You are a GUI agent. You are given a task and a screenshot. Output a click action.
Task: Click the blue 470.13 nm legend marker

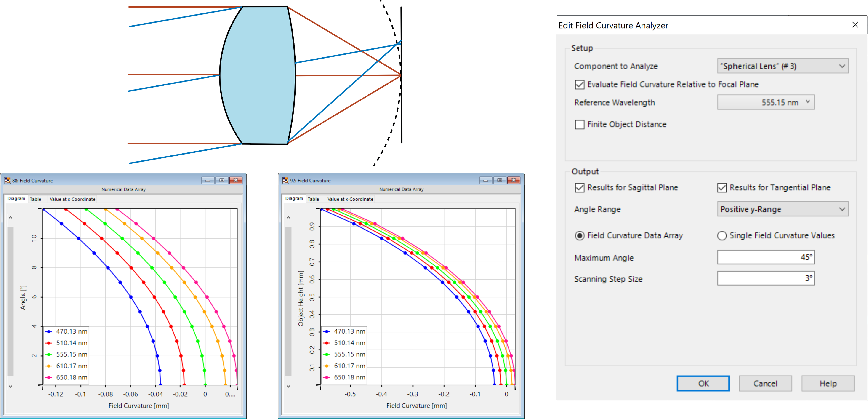[49, 331]
